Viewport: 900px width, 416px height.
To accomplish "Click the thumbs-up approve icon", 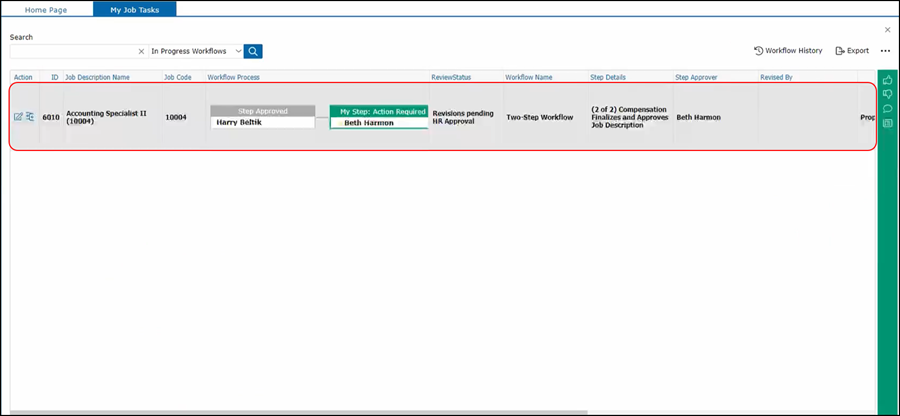I will [x=887, y=80].
